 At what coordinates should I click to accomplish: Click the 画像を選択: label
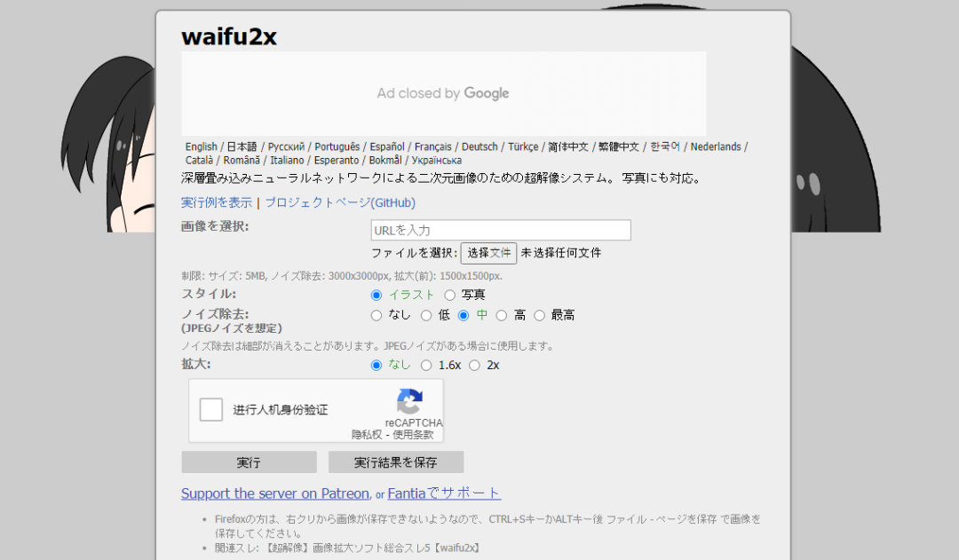click(215, 226)
